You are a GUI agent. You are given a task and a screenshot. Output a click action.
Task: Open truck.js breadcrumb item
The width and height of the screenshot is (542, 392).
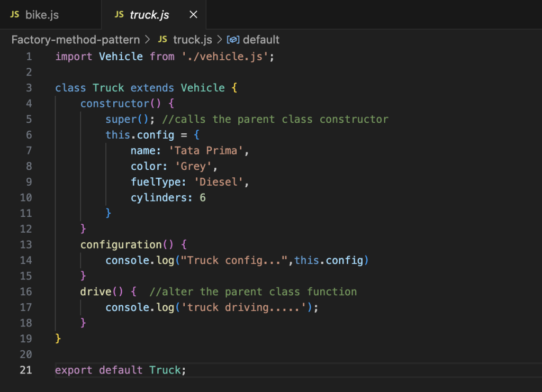(x=193, y=40)
